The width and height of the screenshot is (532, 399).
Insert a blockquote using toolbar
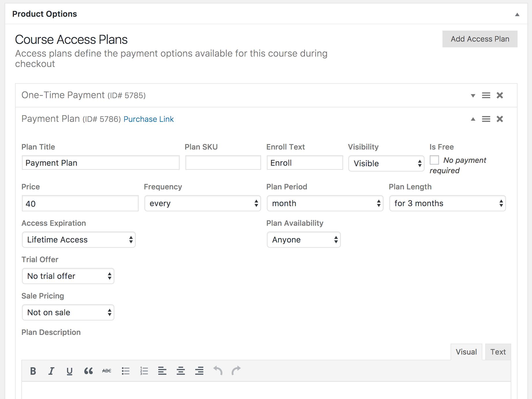pyautogui.click(x=88, y=371)
